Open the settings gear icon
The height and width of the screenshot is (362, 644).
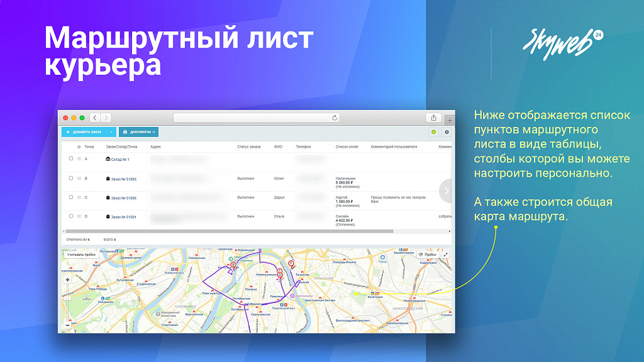pos(447,133)
